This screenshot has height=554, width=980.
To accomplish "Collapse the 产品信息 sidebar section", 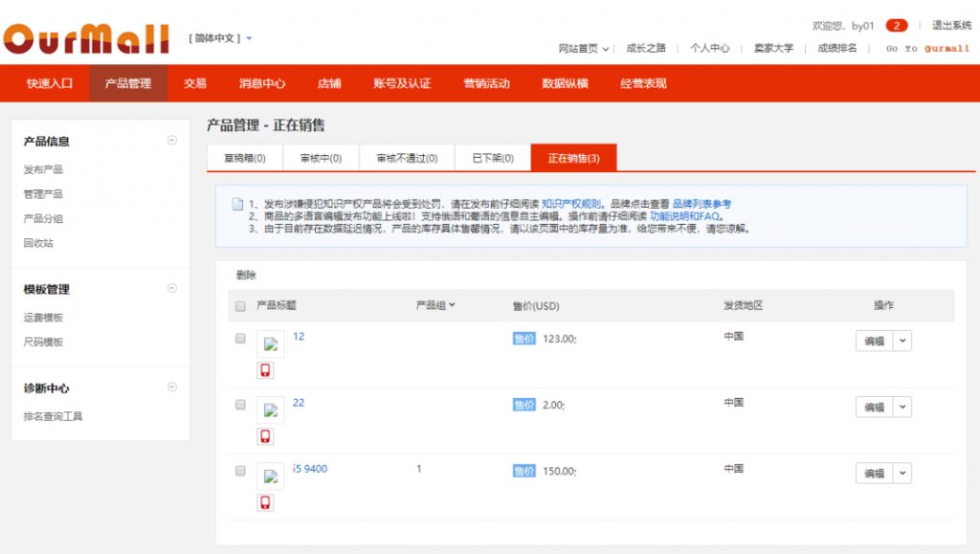I will tap(172, 141).
